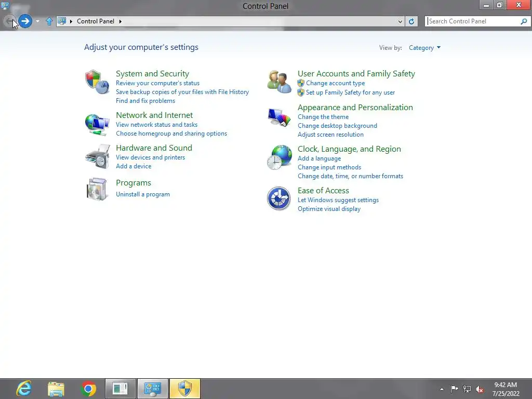Click shield icon beside Change account type

click(301, 83)
